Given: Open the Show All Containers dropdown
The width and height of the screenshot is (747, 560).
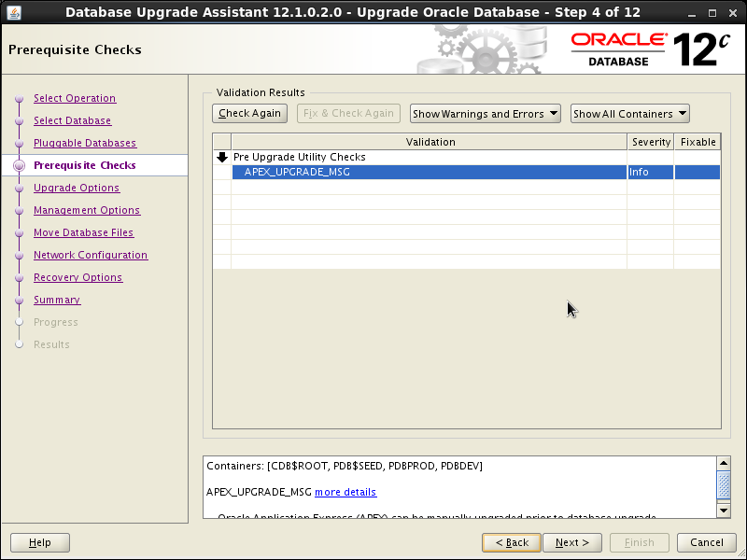Looking at the screenshot, I should 629,114.
